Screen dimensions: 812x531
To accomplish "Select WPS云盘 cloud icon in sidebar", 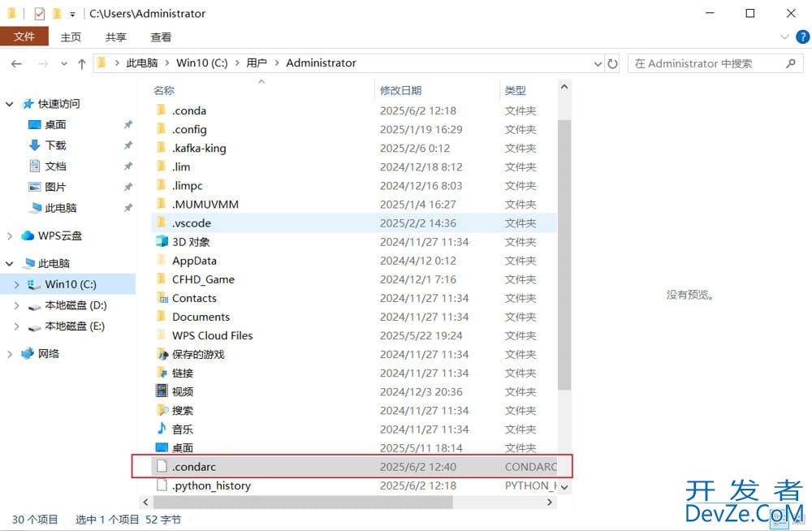I will tap(28, 235).
